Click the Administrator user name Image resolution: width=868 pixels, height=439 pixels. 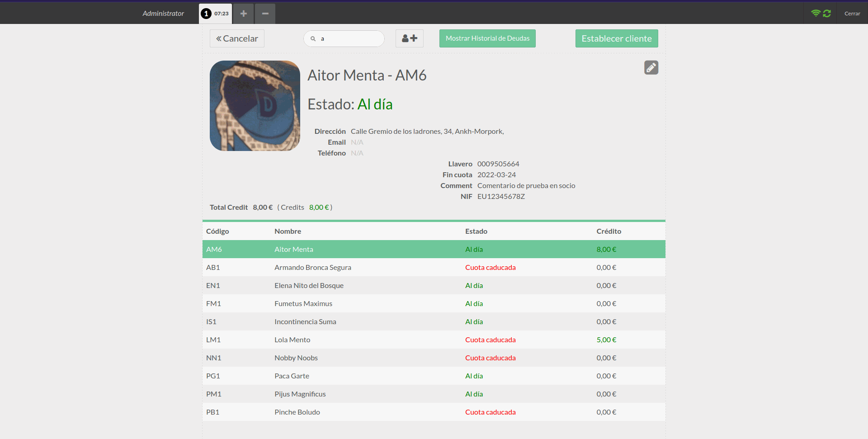pyautogui.click(x=163, y=14)
